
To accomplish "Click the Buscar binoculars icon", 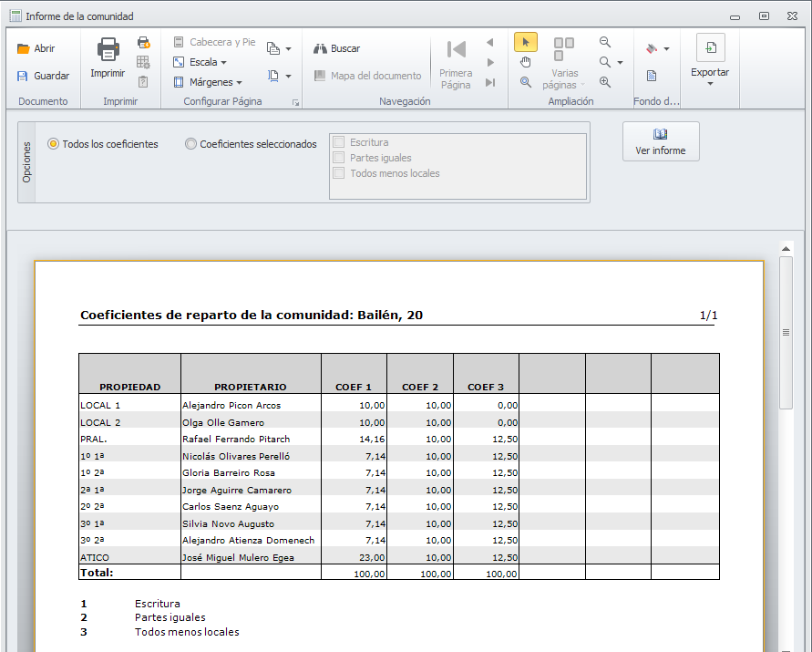I will tap(320, 49).
